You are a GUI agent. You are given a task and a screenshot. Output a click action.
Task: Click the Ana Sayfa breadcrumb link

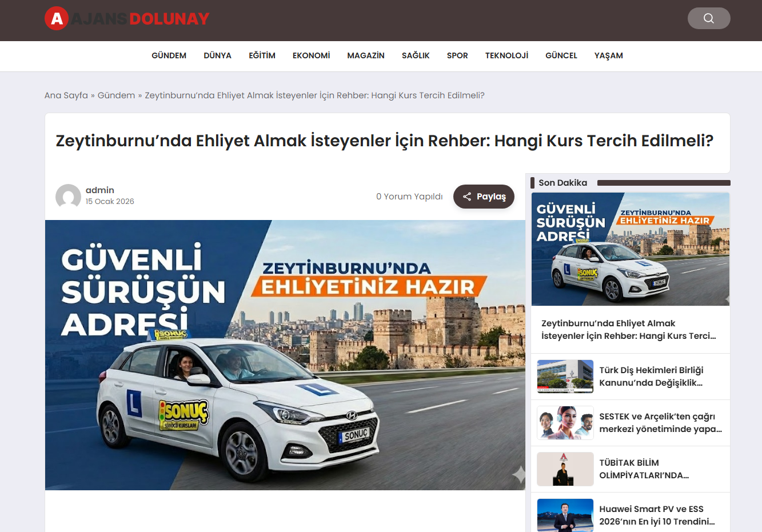point(66,95)
